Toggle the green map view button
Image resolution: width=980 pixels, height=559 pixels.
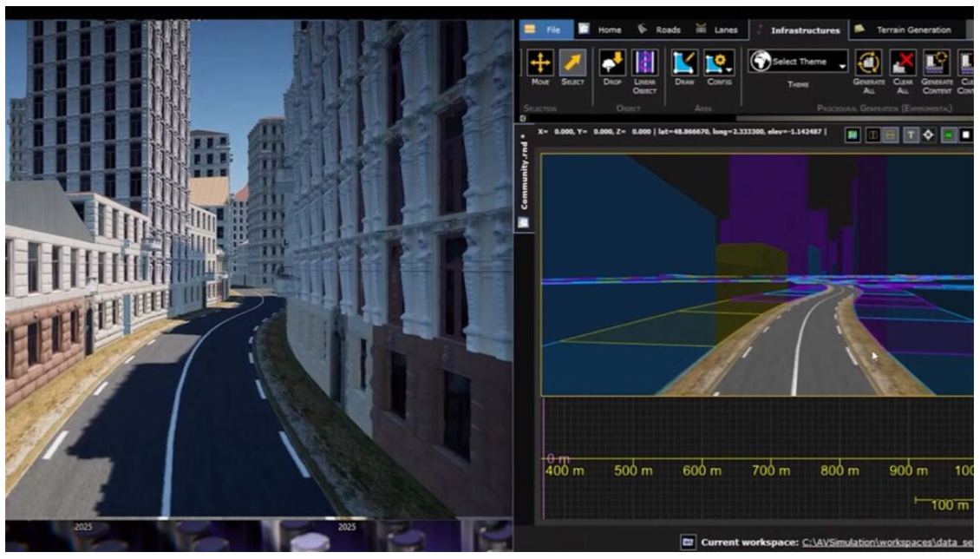tap(853, 135)
